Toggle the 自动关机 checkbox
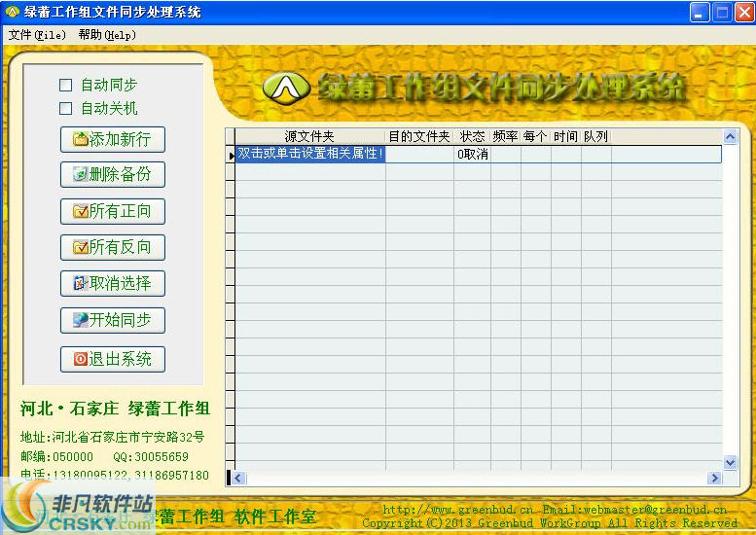Viewport: 756px width, 535px height. (x=65, y=108)
